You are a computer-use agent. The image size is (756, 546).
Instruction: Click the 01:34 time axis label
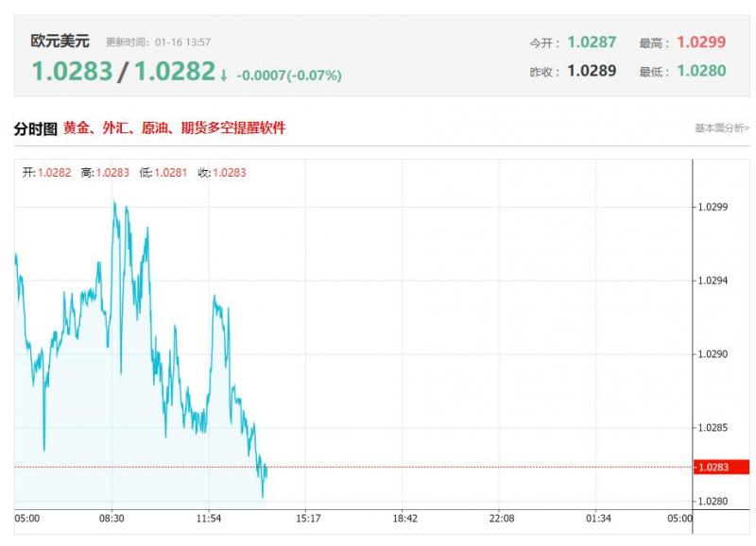point(599,519)
